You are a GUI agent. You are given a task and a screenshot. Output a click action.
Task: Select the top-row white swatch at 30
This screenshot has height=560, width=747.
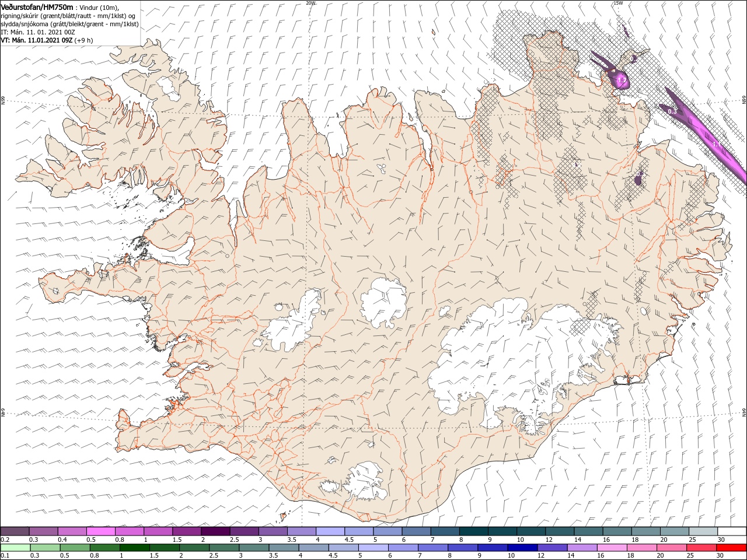pyautogui.click(x=732, y=531)
